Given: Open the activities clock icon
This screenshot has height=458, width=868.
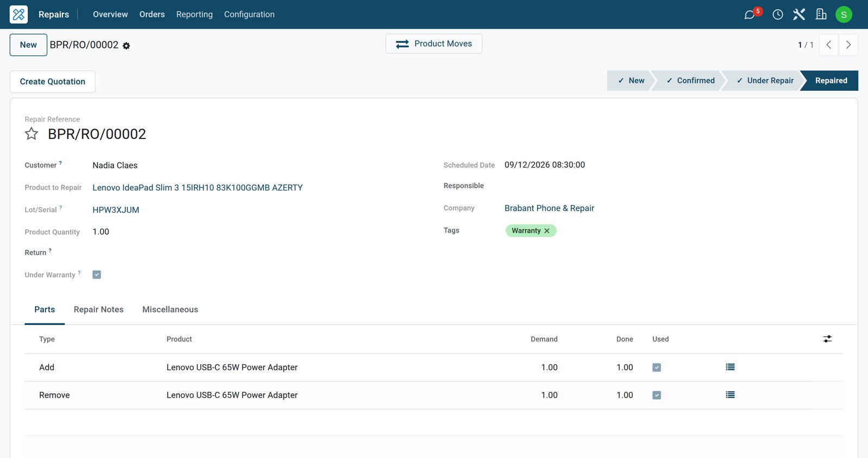Looking at the screenshot, I should [778, 15].
